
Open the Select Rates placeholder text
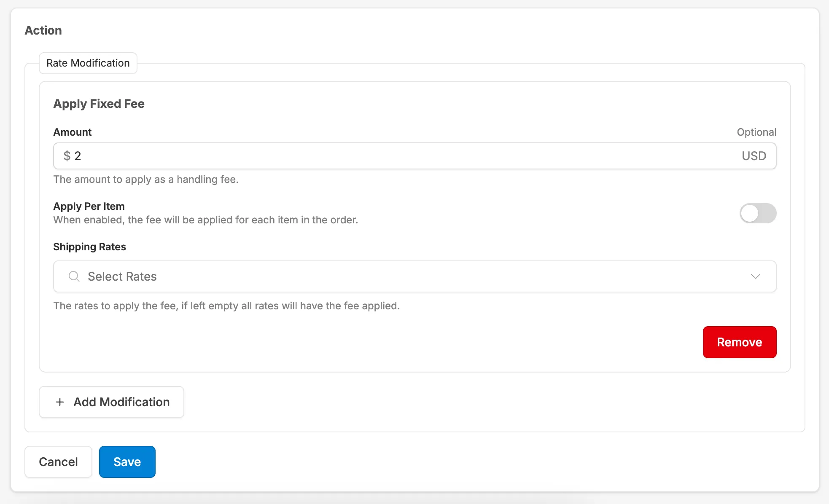pyautogui.click(x=122, y=276)
